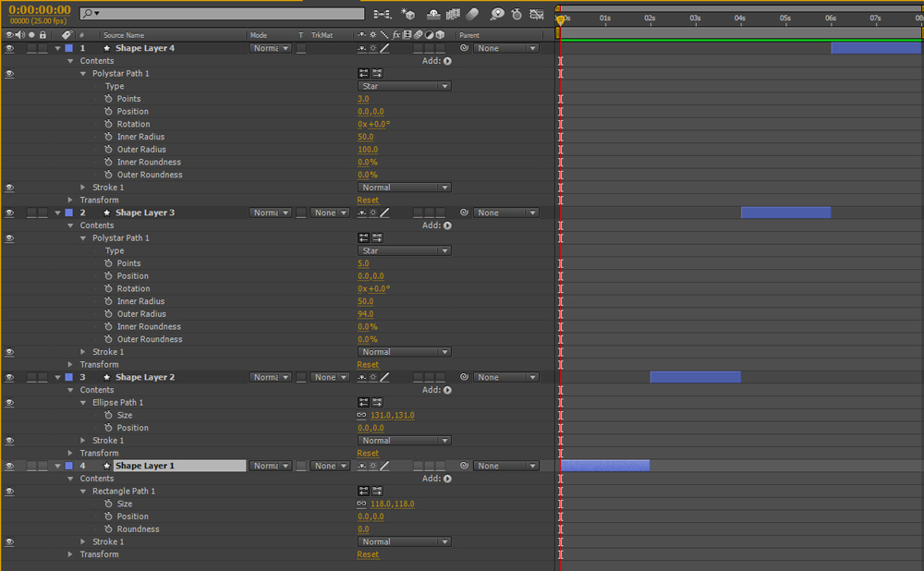924x571 pixels.
Task: Click the Parent pick whip of Shape Layer 4
Action: [465, 48]
